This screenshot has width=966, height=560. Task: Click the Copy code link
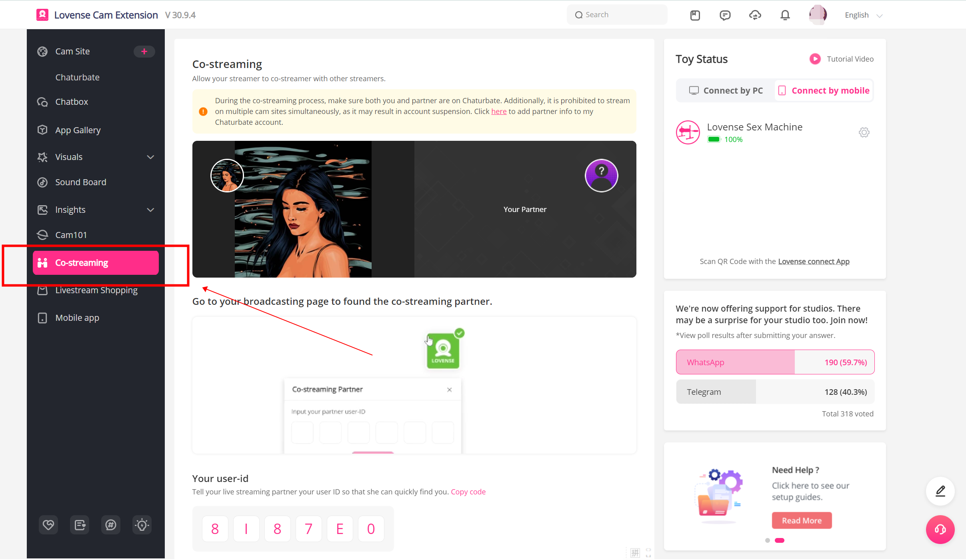point(468,492)
